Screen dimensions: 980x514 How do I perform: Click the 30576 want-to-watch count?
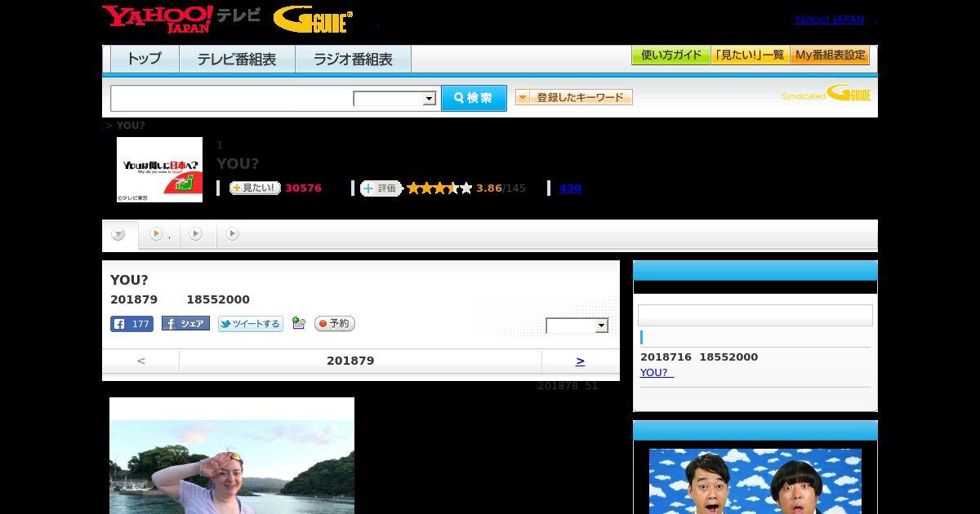click(x=303, y=188)
